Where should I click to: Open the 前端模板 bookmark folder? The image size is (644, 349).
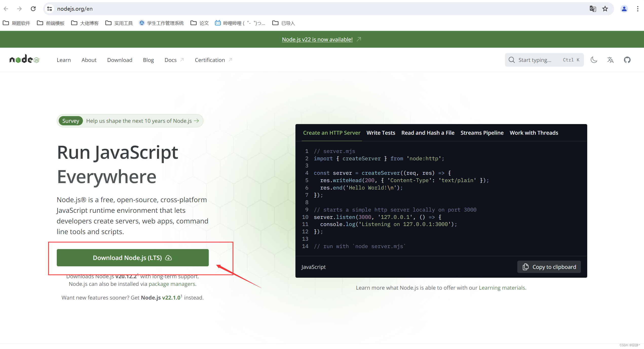coord(51,23)
